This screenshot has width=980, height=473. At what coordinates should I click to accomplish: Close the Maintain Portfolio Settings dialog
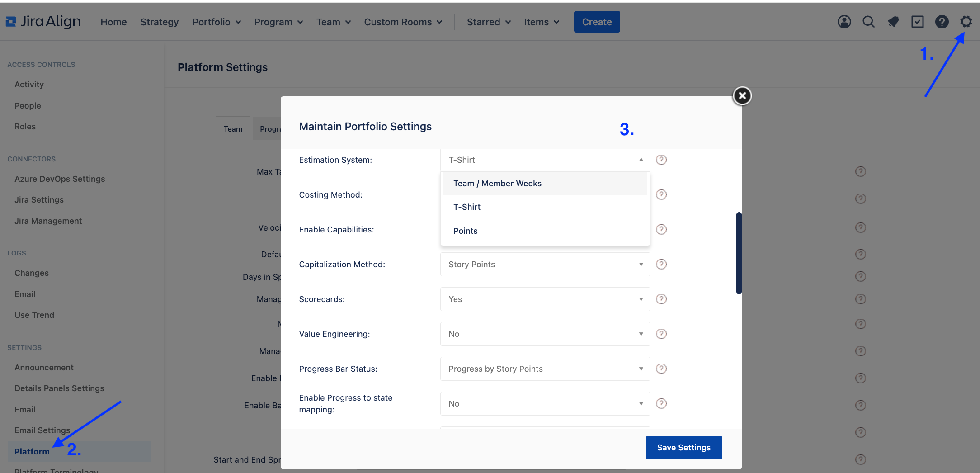pos(742,96)
